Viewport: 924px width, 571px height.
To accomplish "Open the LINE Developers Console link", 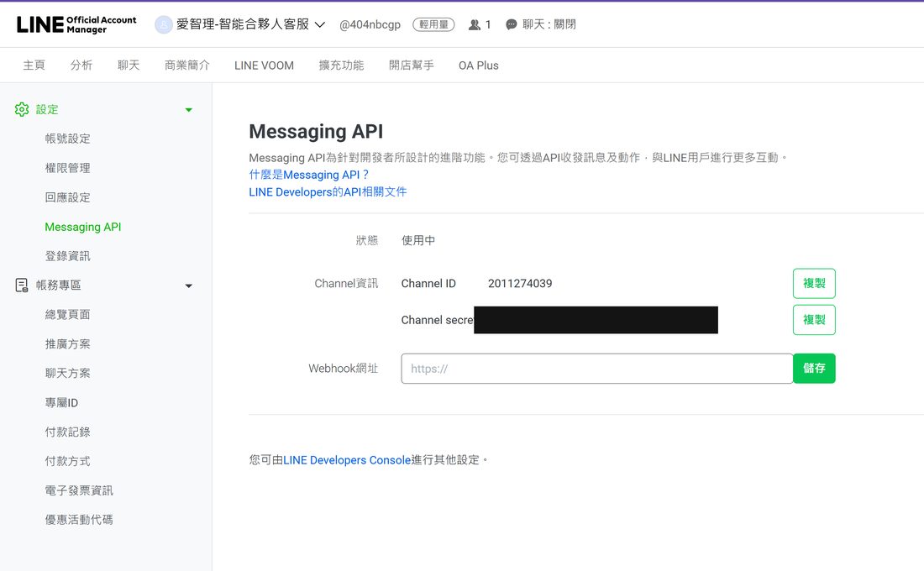I will click(347, 460).
